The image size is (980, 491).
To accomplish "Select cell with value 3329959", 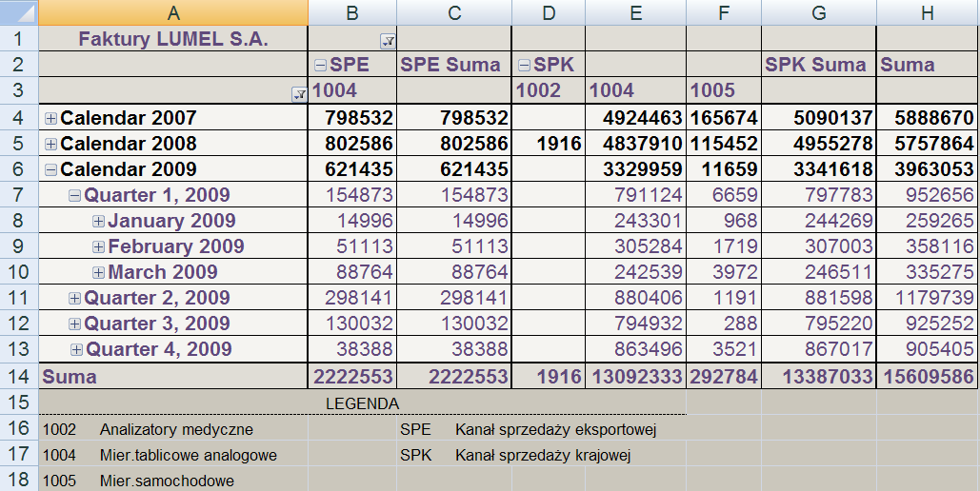I will coord(635,168).
